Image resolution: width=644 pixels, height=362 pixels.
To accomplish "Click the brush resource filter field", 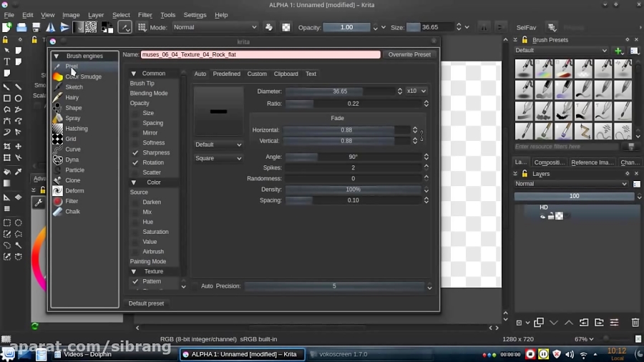I will click(x=566, y=147).
